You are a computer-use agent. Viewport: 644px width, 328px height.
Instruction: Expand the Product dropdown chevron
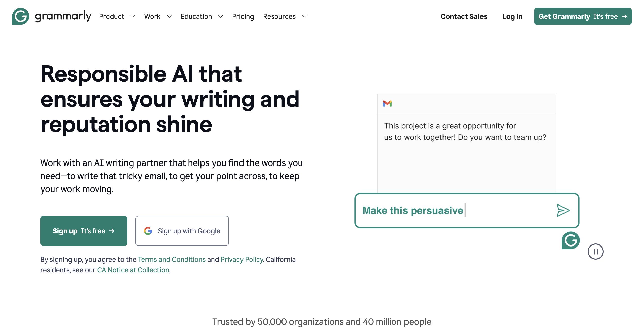[x=133, y=17]
